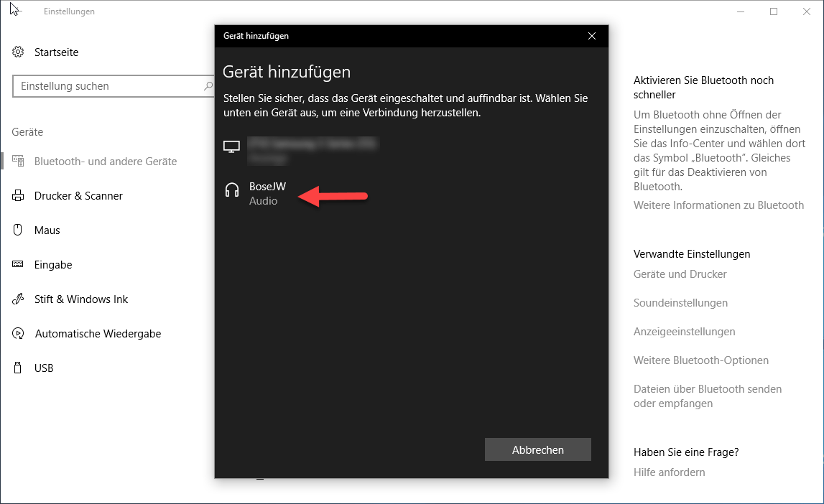824x504 pixels.
Task: Click the monitor icon of the blurred device
Action: 231,147
